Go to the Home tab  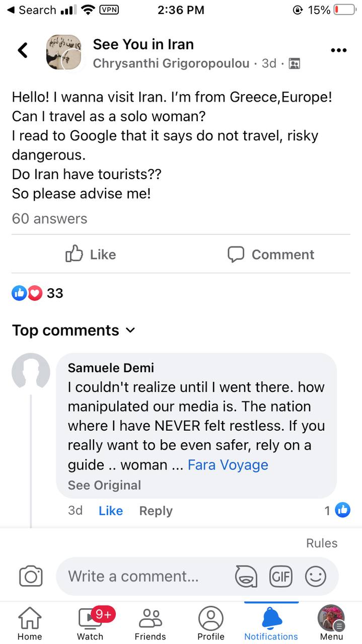tap(30, 624)
